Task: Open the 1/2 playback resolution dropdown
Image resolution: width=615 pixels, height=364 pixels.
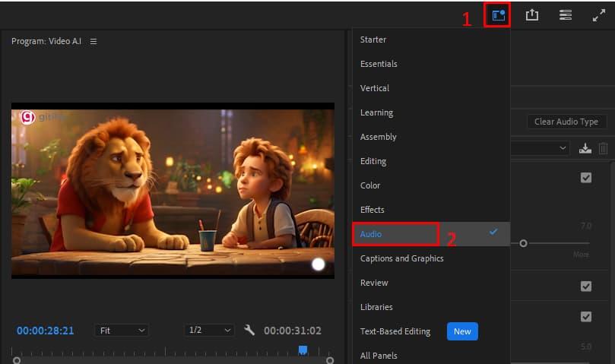Action: [x=210, y=331]
